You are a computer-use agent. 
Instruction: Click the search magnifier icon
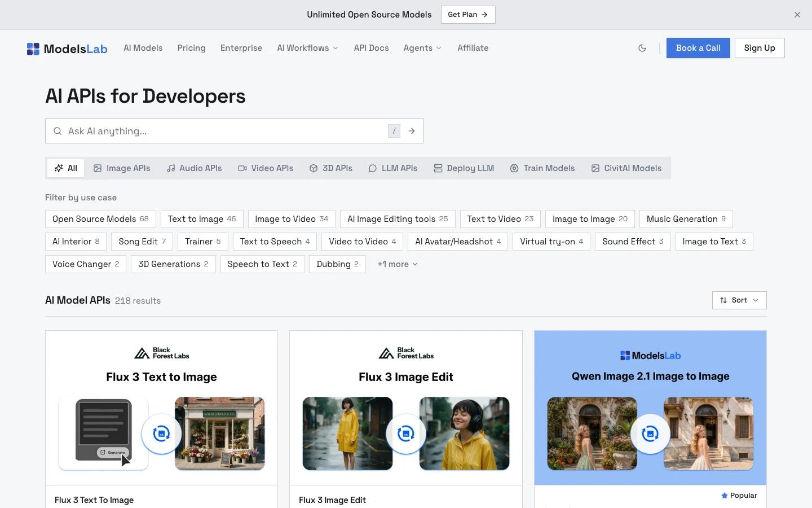click(58, 131)
